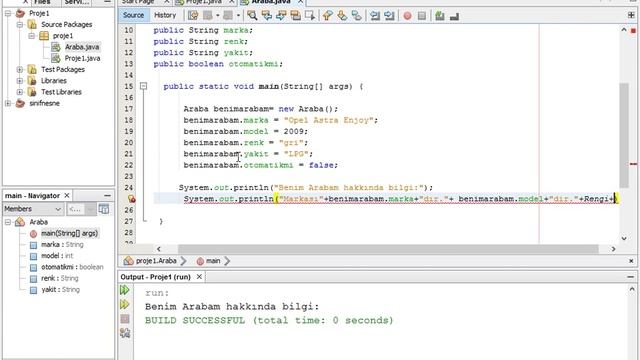Start macro recording red circle icon
Viewport: 640px width, 360px height.
[407, 16]
